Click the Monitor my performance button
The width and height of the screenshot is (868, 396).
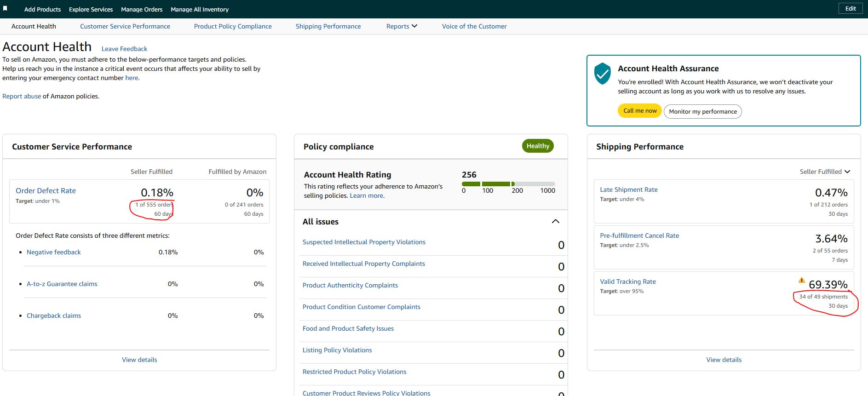(x=703, y=111)
